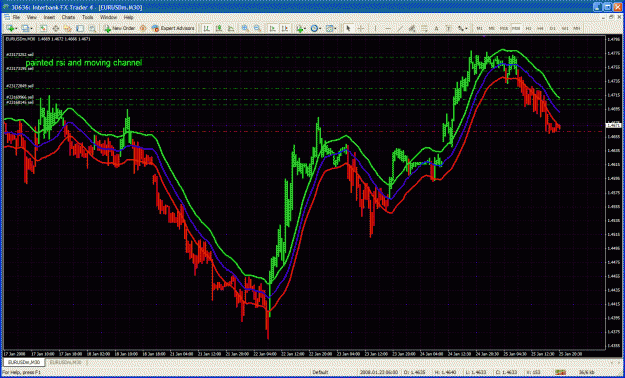Select the Text Label (T) tool
Image resolution: width=625 pixels, height=378 pixels.
[x=448, y=28]
